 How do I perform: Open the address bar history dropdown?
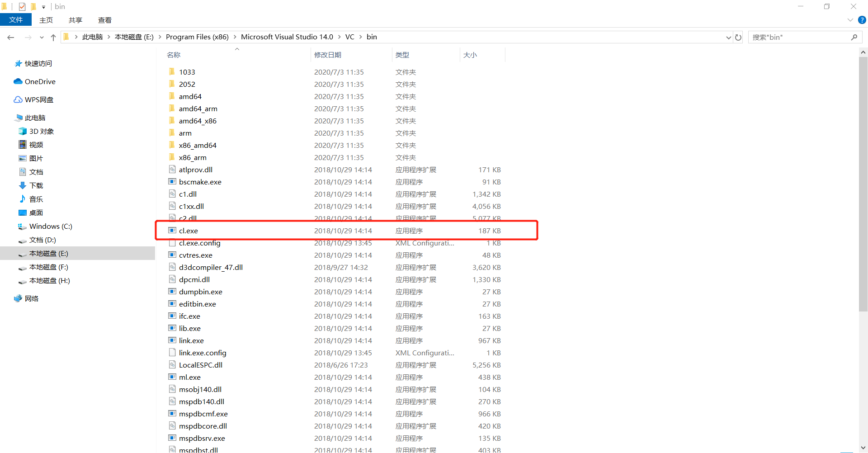point(728,37)
